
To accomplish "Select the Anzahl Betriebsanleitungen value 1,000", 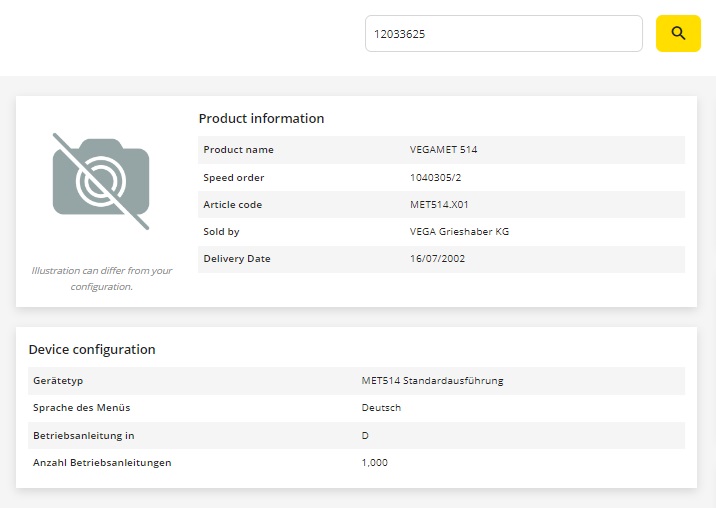I will 374,463.
